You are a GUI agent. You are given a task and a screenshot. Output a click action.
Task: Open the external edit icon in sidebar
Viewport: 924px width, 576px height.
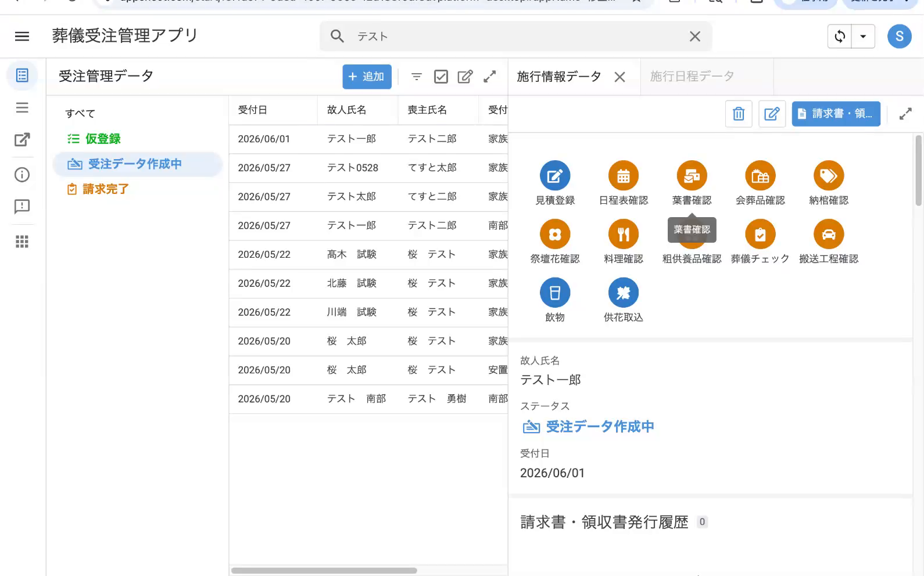(22, 140)
